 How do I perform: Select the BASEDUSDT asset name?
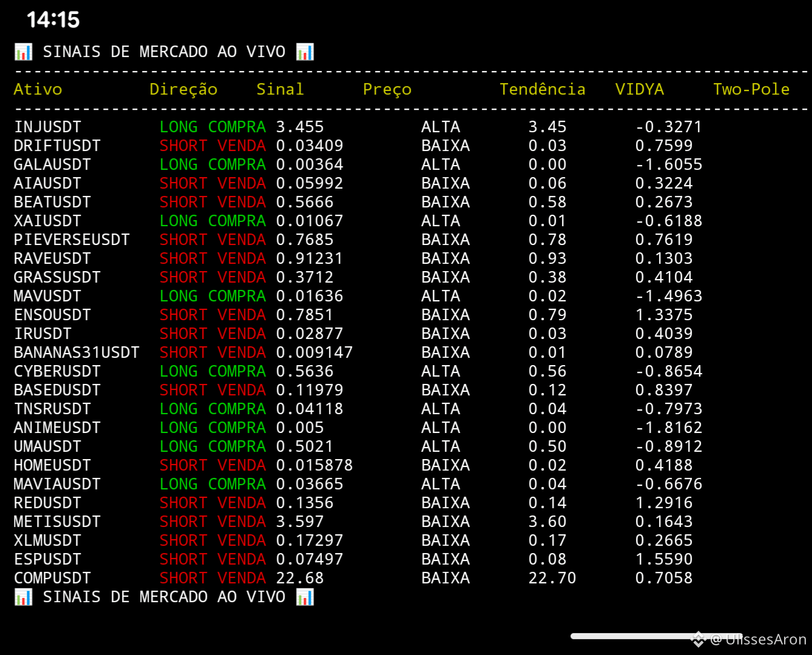(x=57, y=390)
